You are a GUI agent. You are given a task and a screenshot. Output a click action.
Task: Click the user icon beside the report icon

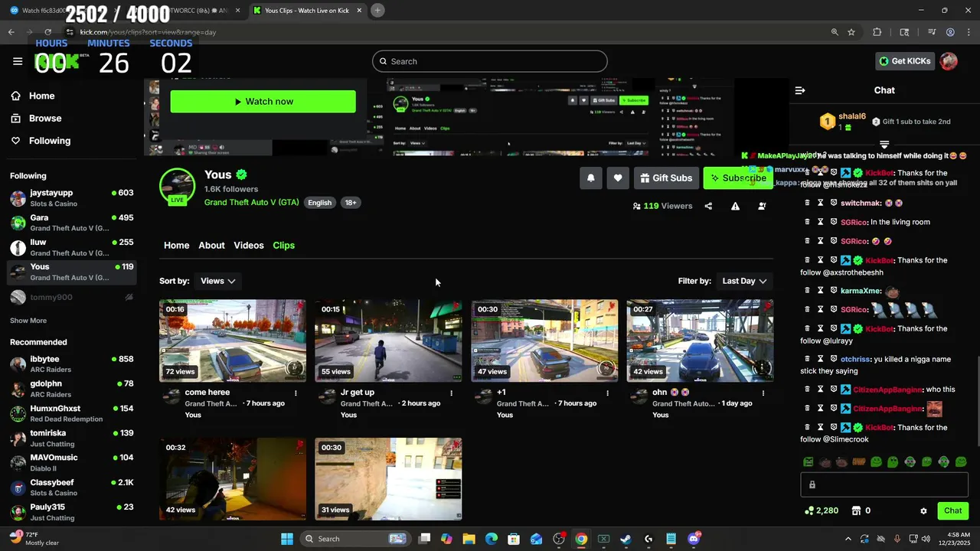[762, 206]
